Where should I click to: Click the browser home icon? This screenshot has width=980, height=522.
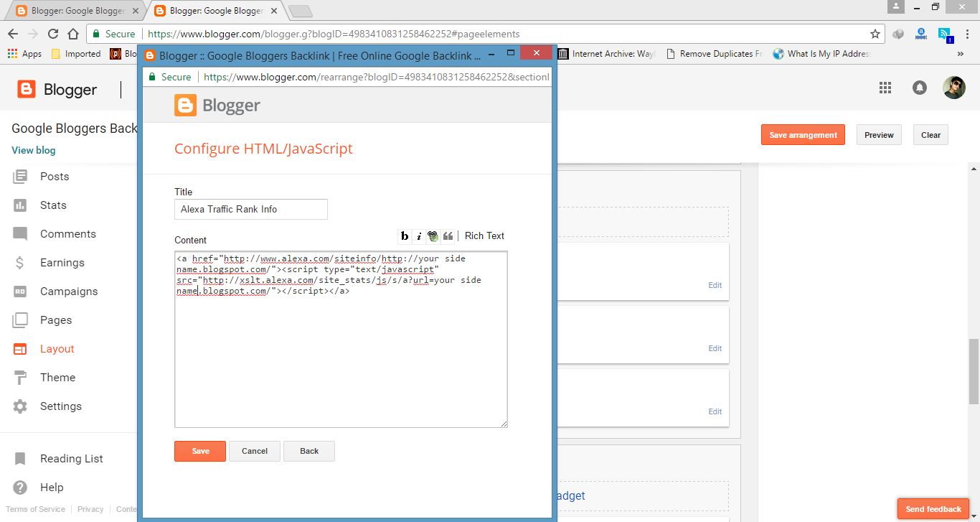click(72, 34)
